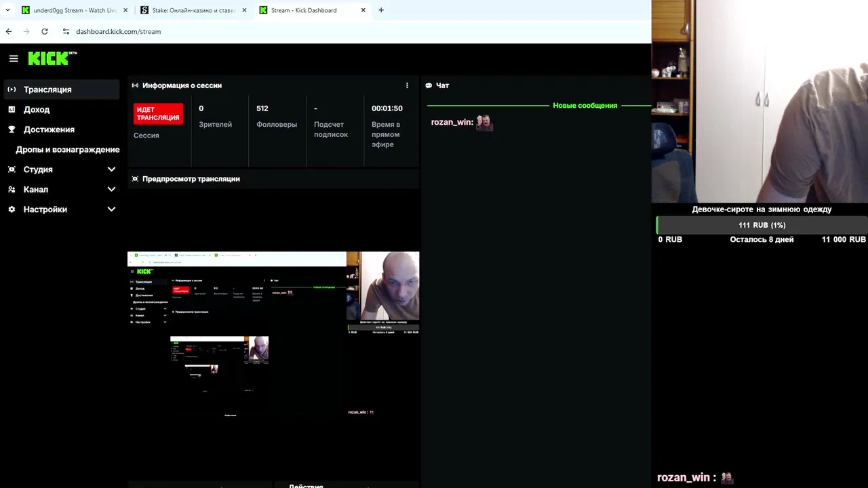The image size is (868, 488).
Task: Open the tab search dropdown arrow
Action: click(x=7, y=10)
